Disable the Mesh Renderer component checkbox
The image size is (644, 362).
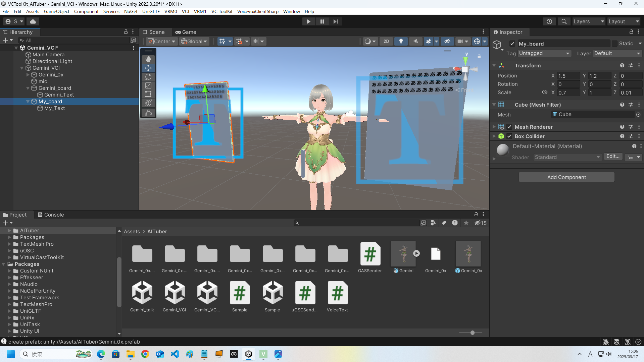pos(509,127)
